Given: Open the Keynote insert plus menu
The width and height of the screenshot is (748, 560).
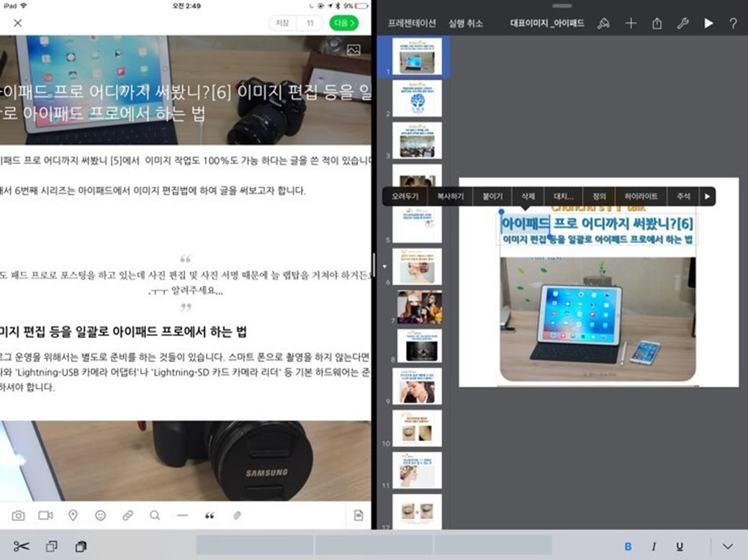Looking at the screenshot, I should click(631, 23).
